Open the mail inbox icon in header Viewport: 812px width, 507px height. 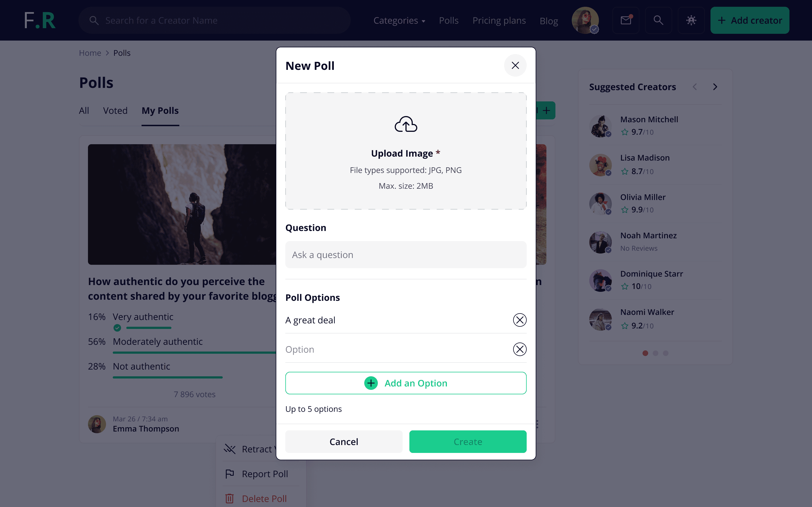[x=626, y=20]
